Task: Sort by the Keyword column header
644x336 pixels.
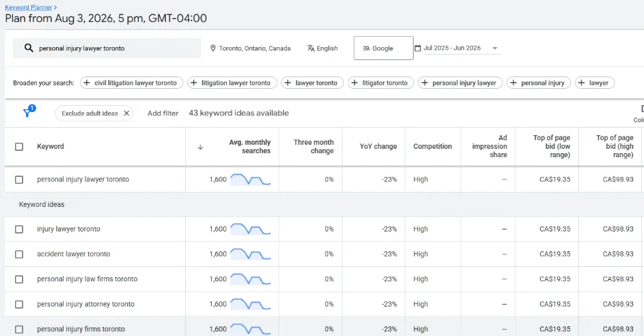Action: tap(51, 146)
